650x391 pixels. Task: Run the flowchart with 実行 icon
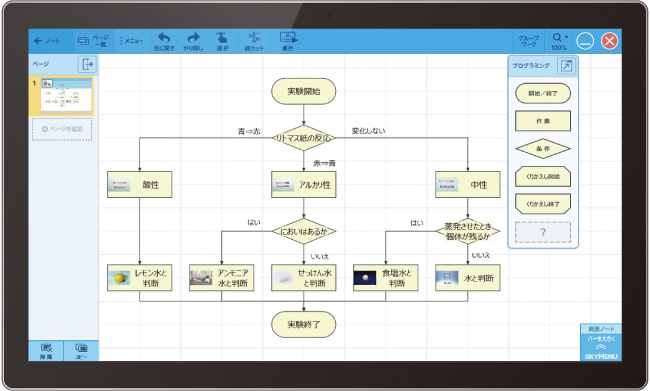tap(288, 41)
